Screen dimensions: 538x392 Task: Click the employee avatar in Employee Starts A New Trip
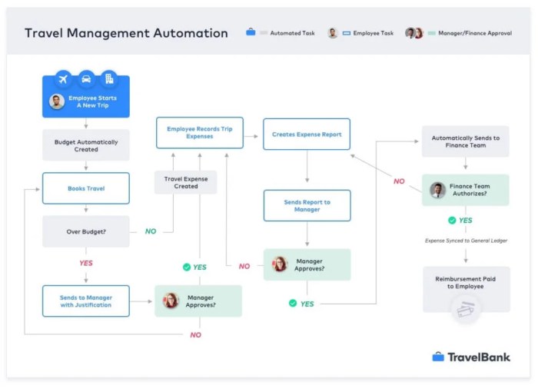click(x=57, y=101)
